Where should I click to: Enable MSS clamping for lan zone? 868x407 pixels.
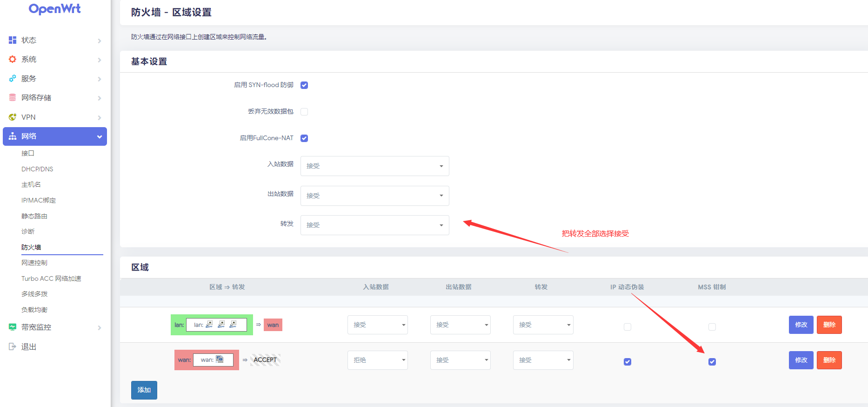click(x=712, y=327)
